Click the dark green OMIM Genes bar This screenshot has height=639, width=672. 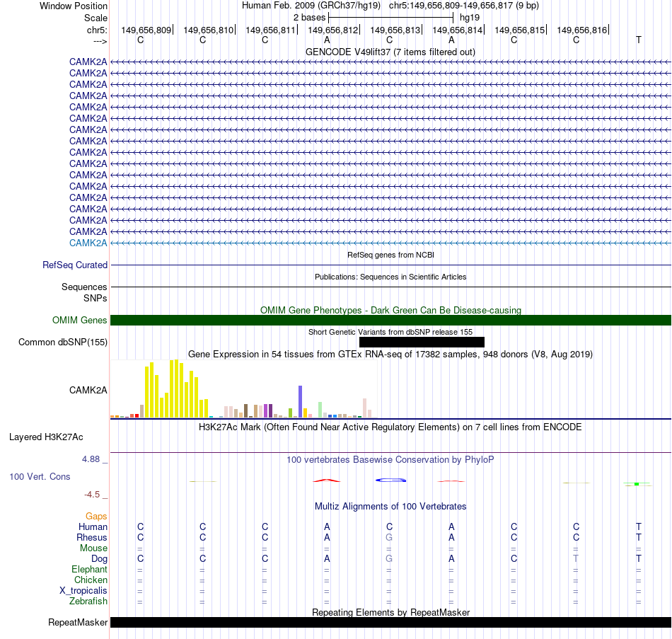point(390,321)
